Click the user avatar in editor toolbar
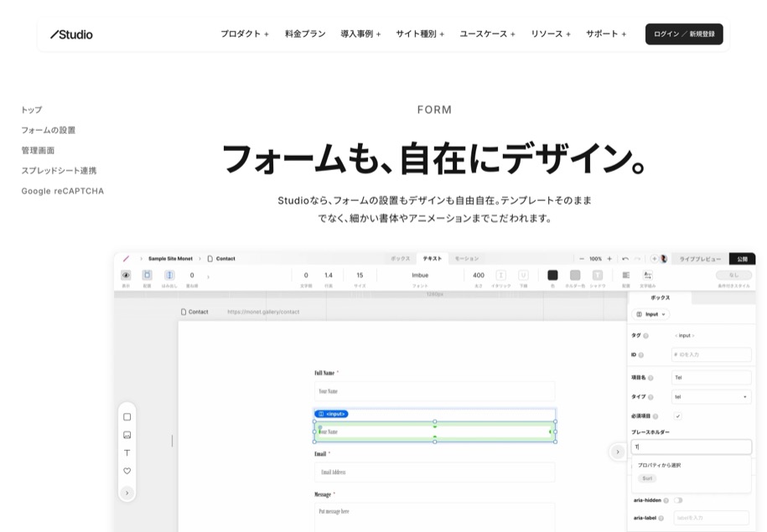Screen dimensions: 767x532 click(x=664, y=259)
